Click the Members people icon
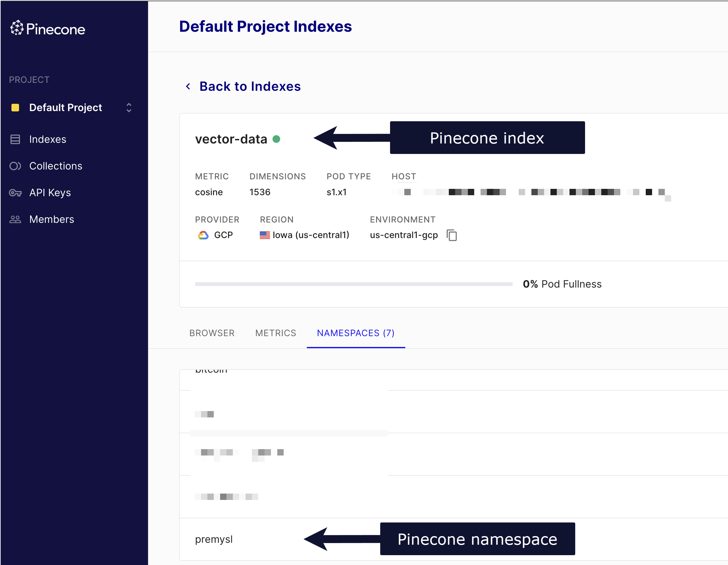Viewport: 728px width, 565px height. (15, 219)
